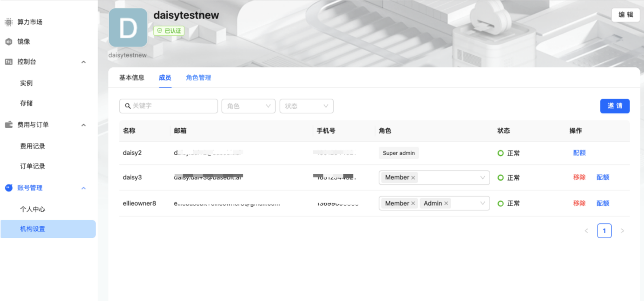This screenshot has height=301, width=644.
Task: Click the 镜像 hexagon icon in sidebar
Action: 8,42
